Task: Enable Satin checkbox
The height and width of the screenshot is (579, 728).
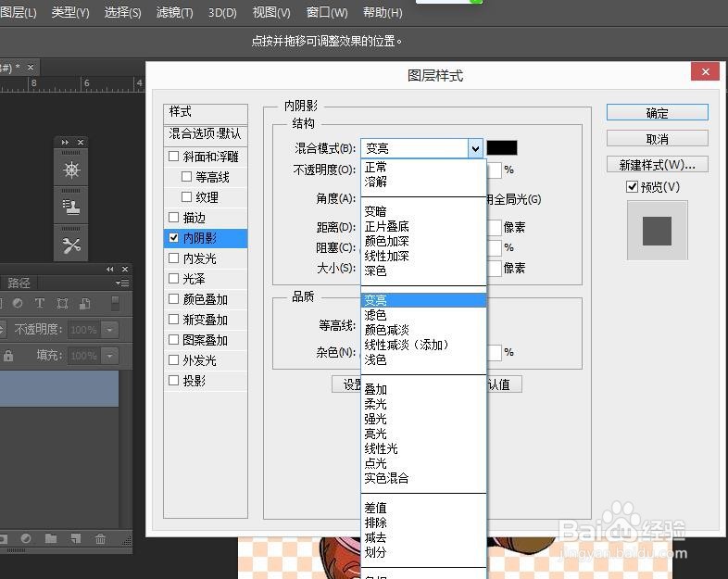Action: 173,279
